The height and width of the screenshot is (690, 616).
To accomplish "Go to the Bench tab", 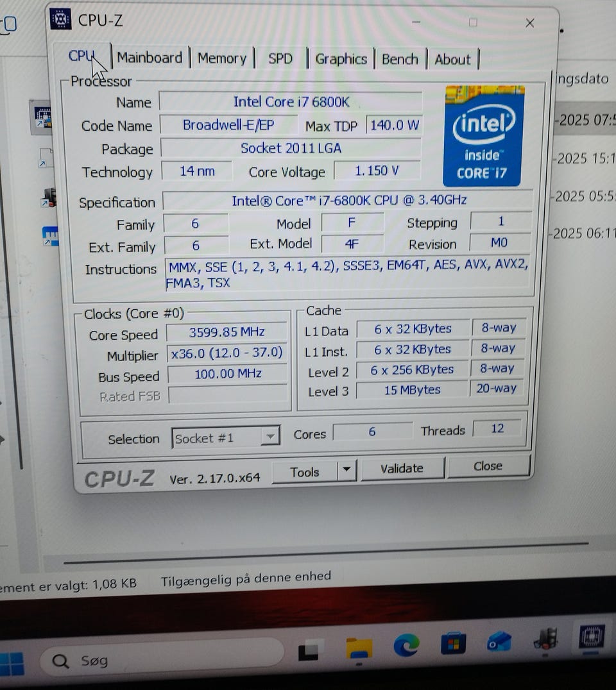I will point(400,60).
